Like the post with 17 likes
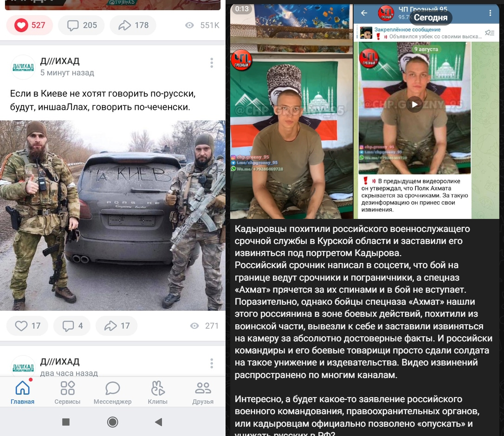 pos(27,326)
